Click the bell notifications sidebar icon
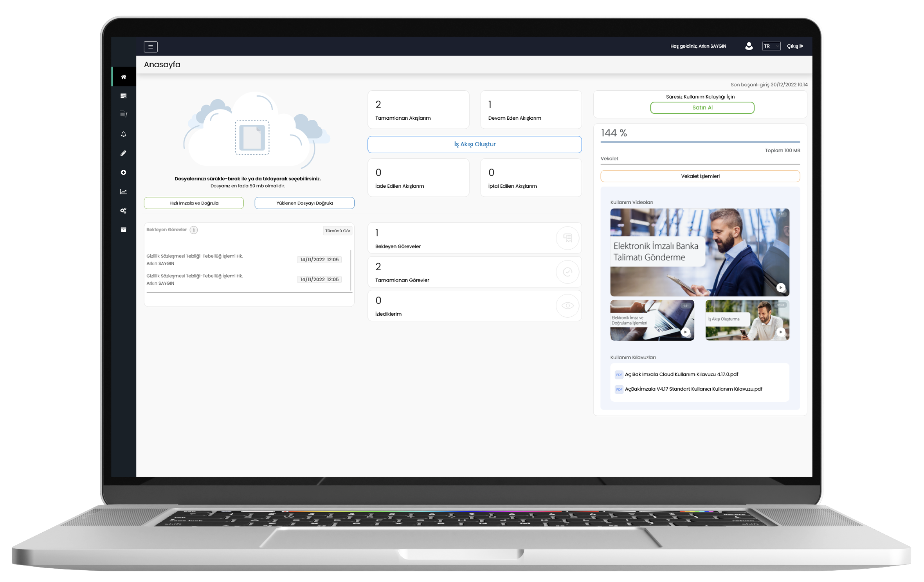This screenshot has height=582, width=924. 123,134
